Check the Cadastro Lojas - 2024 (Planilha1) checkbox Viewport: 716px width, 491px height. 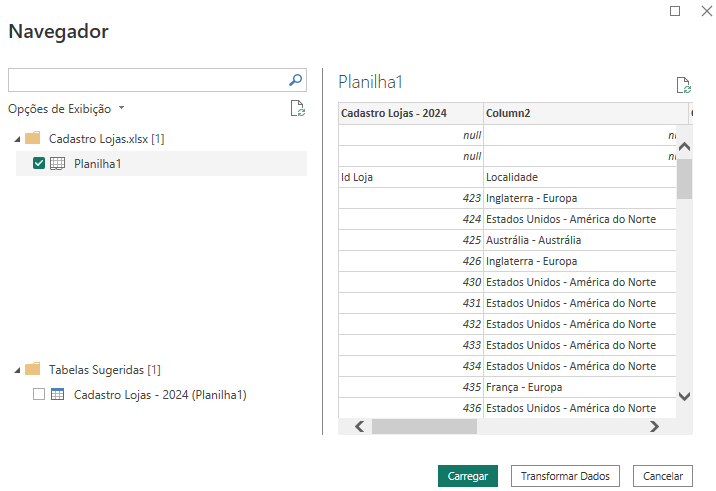coord(39,395)
